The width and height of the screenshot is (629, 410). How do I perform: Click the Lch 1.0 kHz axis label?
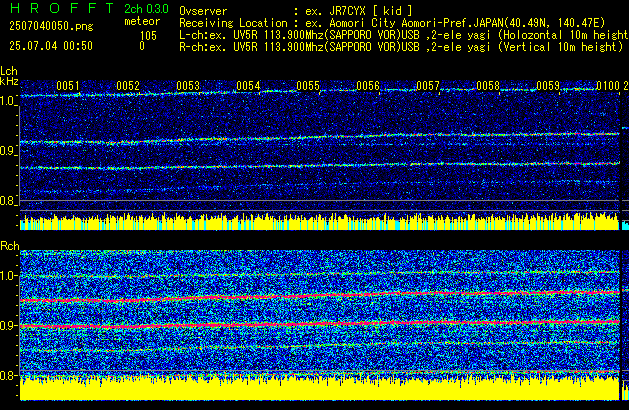(8, 101)
